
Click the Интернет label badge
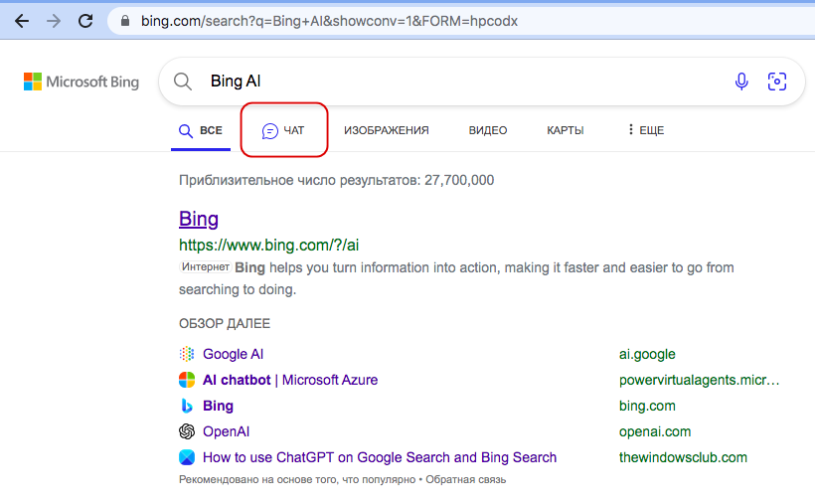pyautogui.click(x=206, y=266)
